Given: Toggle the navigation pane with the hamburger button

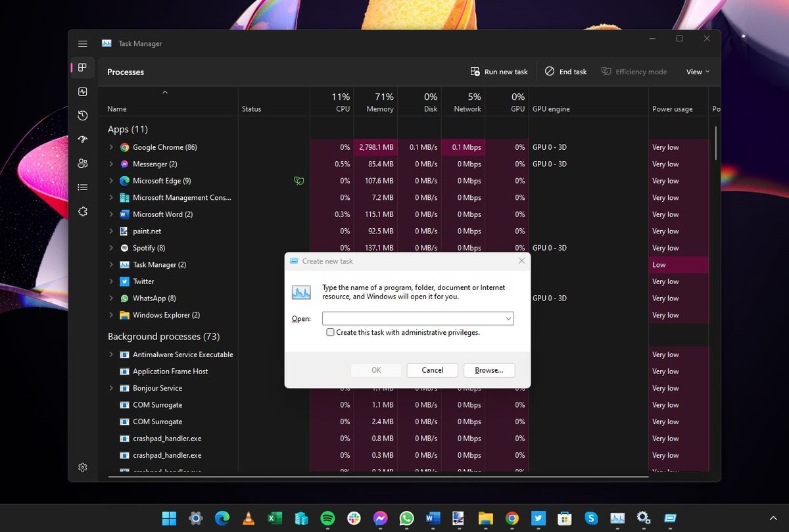Looking at the screenshot, I should tap(82, 43).
